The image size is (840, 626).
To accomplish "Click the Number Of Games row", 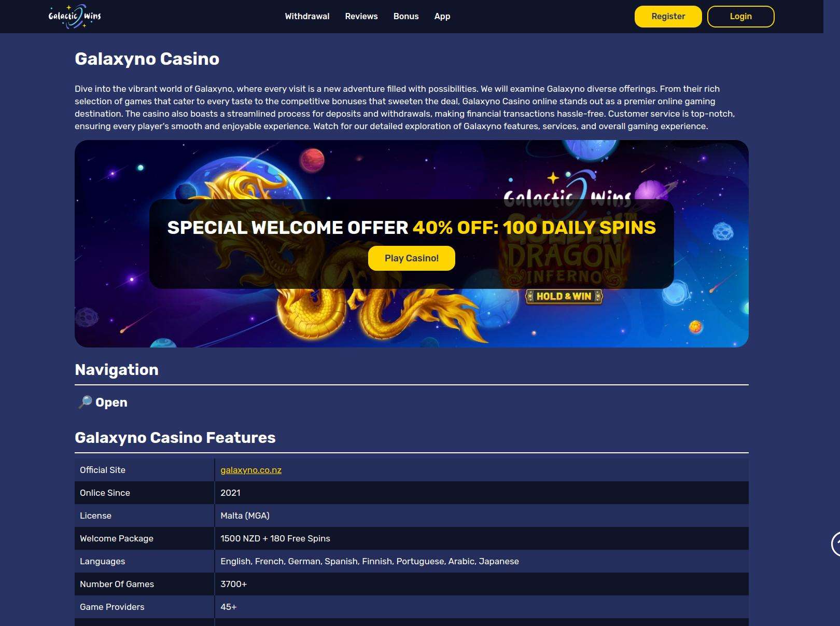I will [145, 584].
